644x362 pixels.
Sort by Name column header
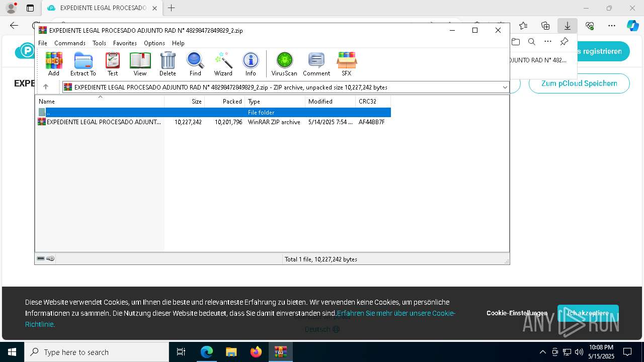click(100, 102)
